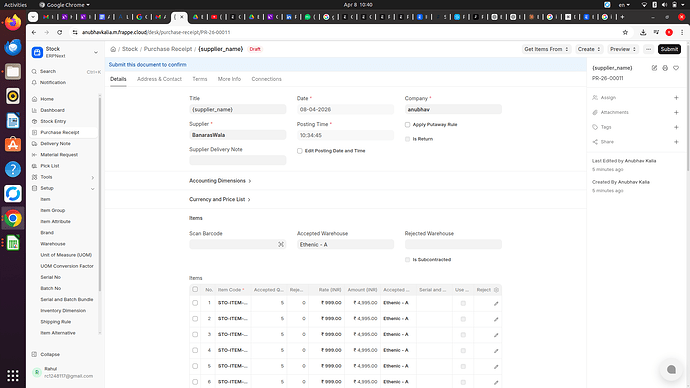
Task: Click the barcode scan icon in Scan Barcode field
Action: [x=281, y=244]
